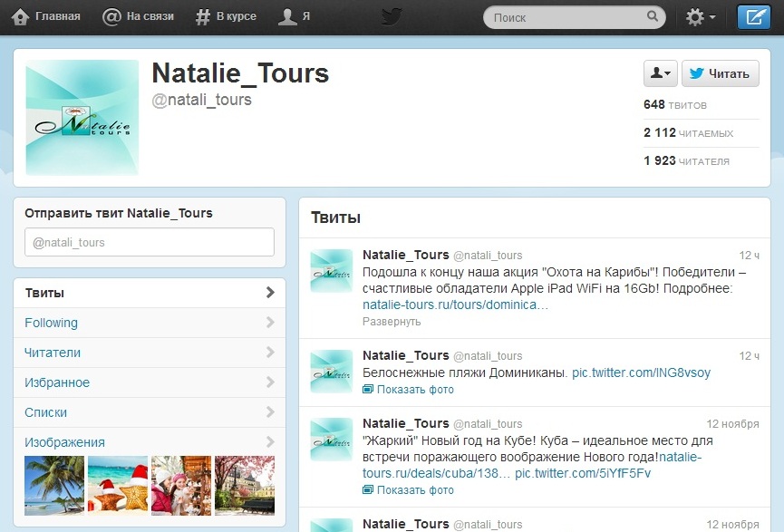Open the 12 ч timestamp of Охота на Карибы tweet
Image resolution: width=784 pixels, height=532 pixels.
(749, 255)
